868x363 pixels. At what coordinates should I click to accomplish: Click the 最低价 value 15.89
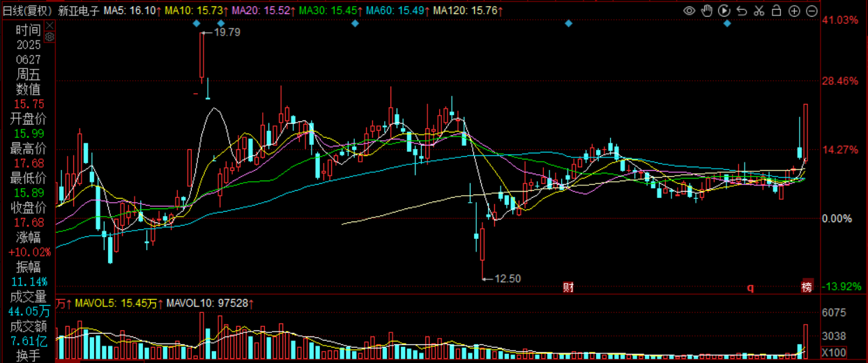tap(28, 192)
